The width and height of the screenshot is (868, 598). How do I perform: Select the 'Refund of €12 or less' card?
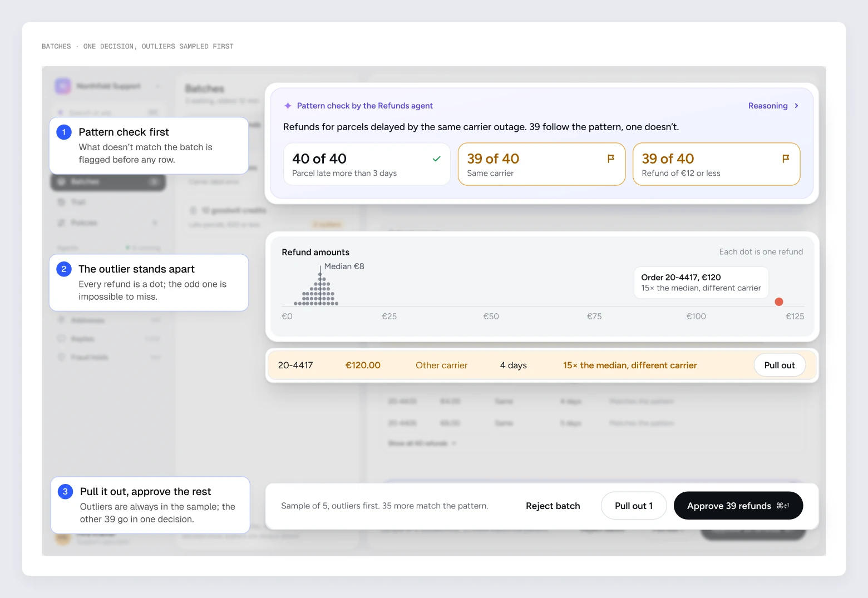pyautogui.click(x=717, y=164)
